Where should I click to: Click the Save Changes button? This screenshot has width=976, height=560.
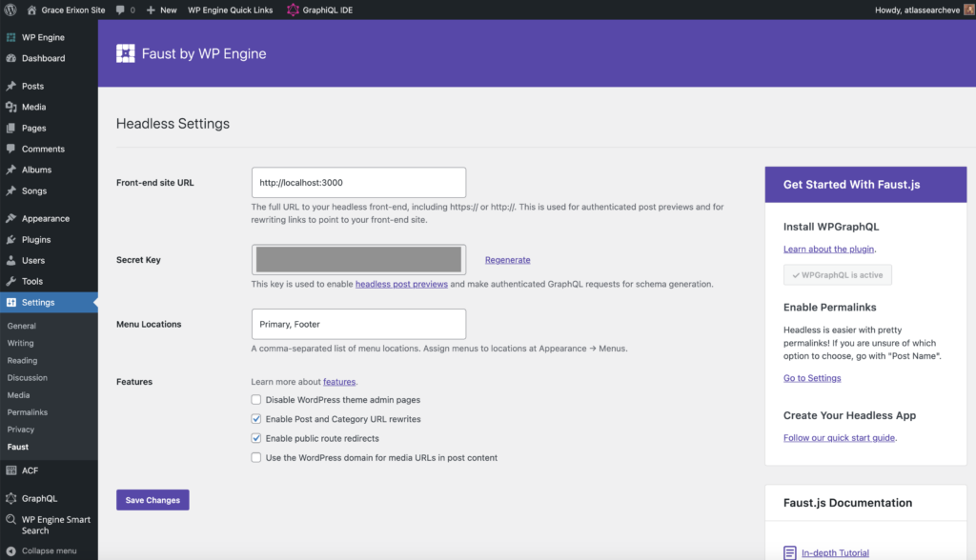(x=152, y=500)
